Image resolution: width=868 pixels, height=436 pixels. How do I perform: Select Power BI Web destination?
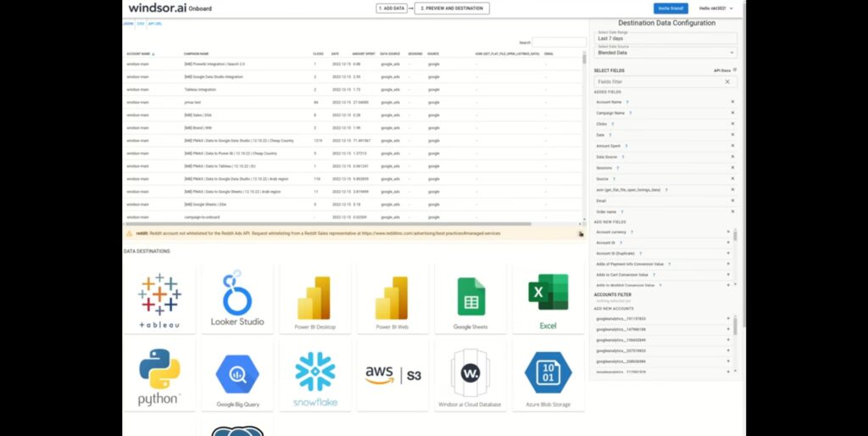[392, 299]
